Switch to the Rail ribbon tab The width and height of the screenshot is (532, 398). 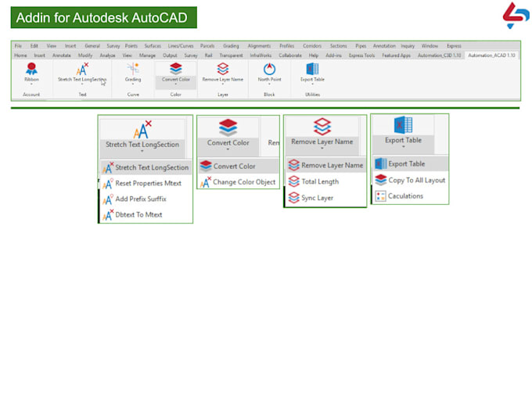[208, 56]
